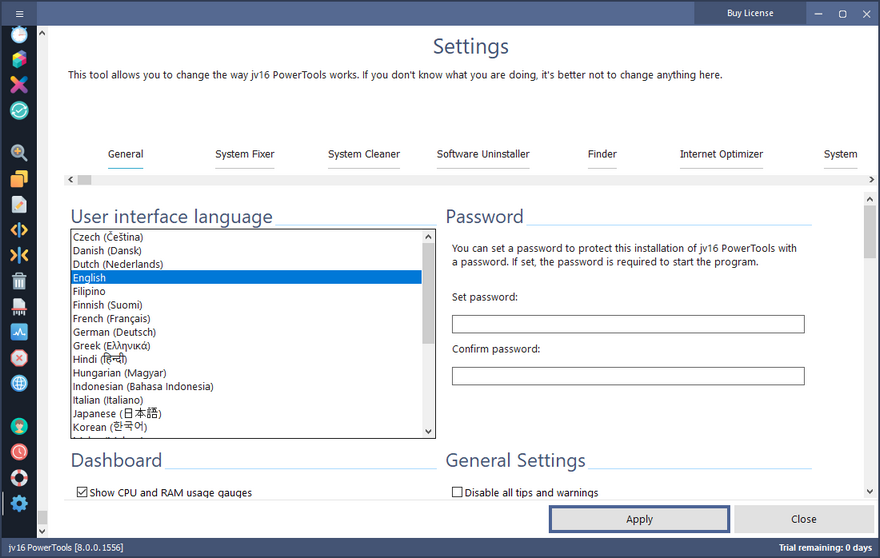
Task: Click tab strip scroll right arrow
Action: coord(871,180)
